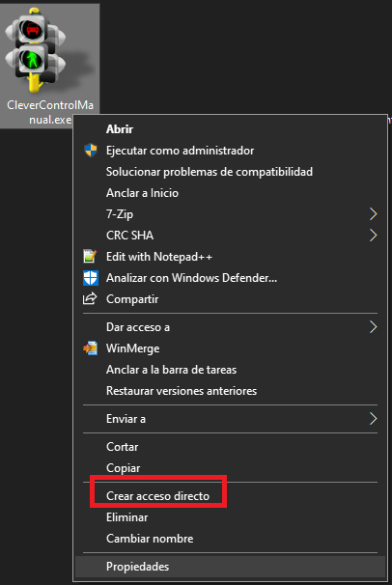Click the Compartir share icon

point(90,299)
